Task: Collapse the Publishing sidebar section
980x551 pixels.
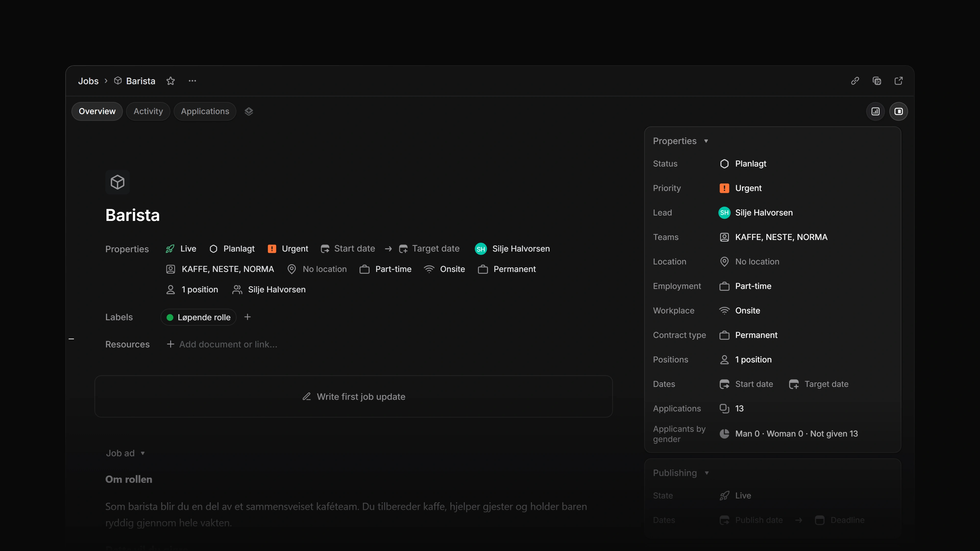Action: click(681, 473)
